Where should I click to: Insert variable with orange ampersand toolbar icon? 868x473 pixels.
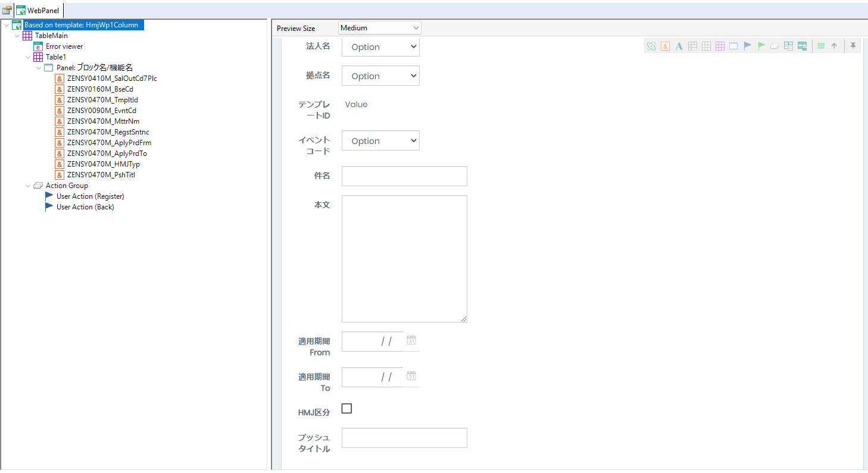(665, 46)
